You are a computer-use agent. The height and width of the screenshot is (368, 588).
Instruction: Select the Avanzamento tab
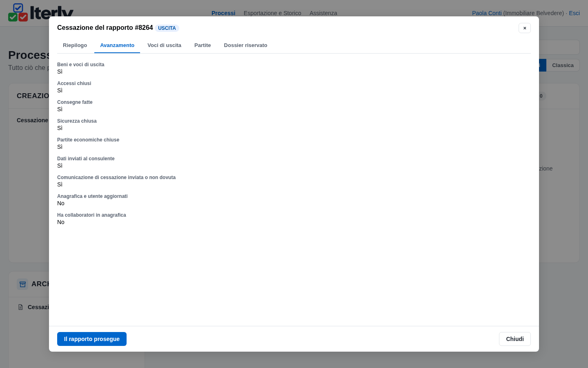click(x=117, y=45)
